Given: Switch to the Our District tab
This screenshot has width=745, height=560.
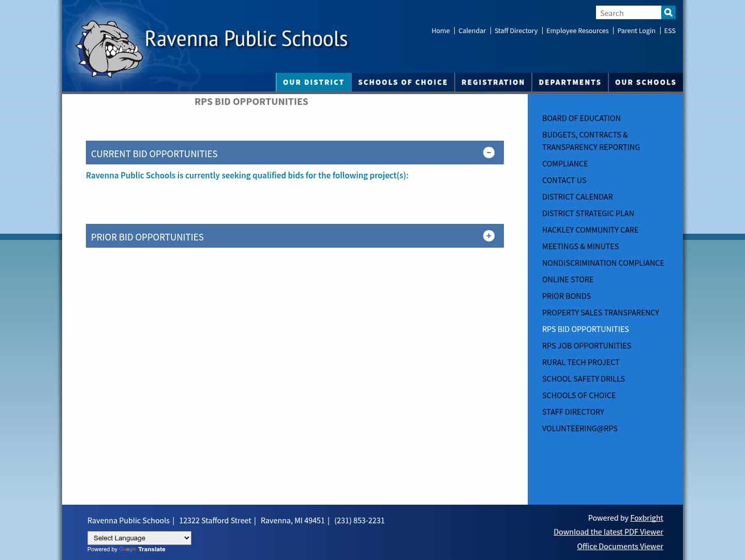Looking at the screenshot, I should (314, 82).
